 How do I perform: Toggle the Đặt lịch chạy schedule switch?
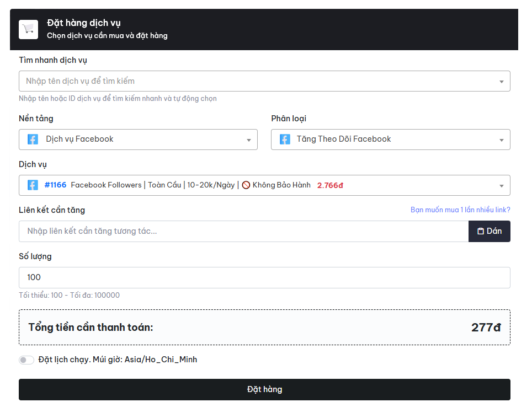26,360
